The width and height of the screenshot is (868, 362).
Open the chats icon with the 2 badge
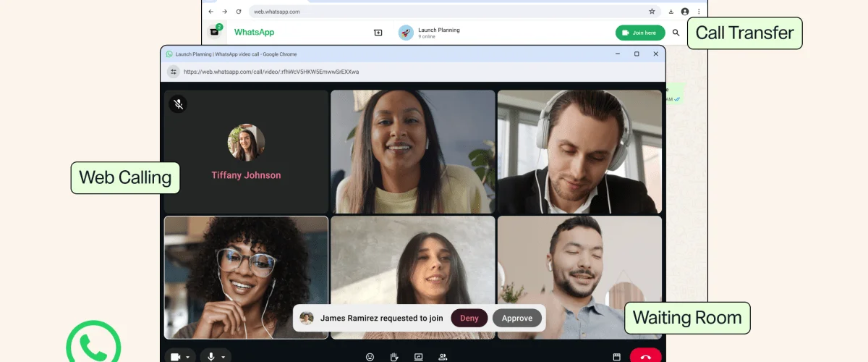point(215,32)
